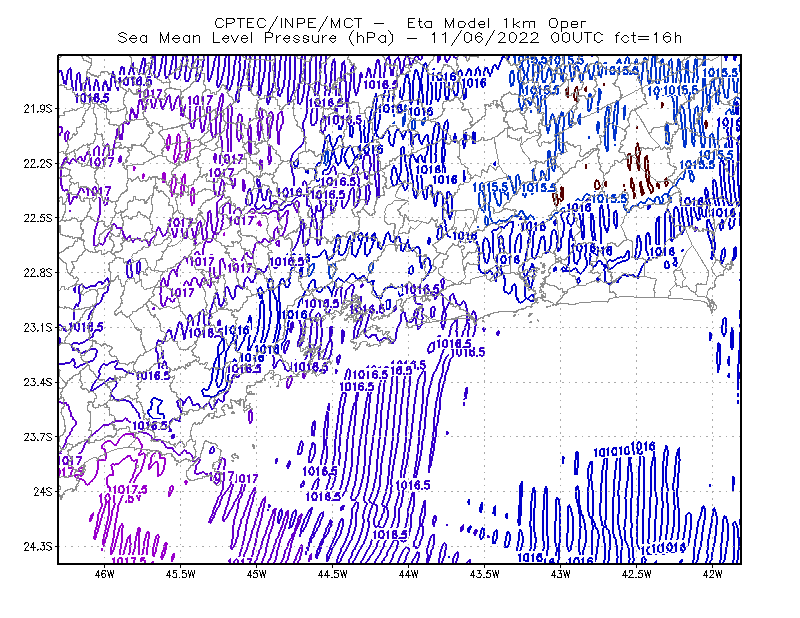This screenshot has height=618, width=800.
Task: Click the 22.8S latitude label
Action: tap(38, 273)
